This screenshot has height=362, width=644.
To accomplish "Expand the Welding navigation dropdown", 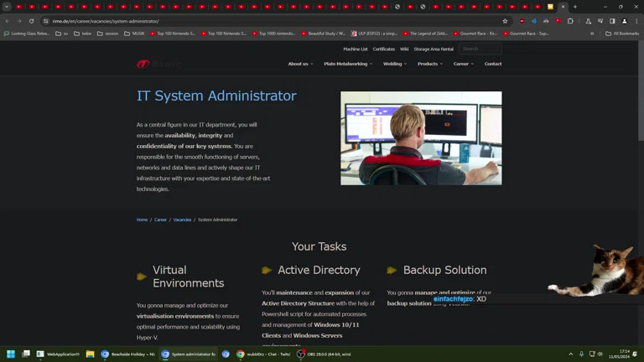I will tap(395, 64).
